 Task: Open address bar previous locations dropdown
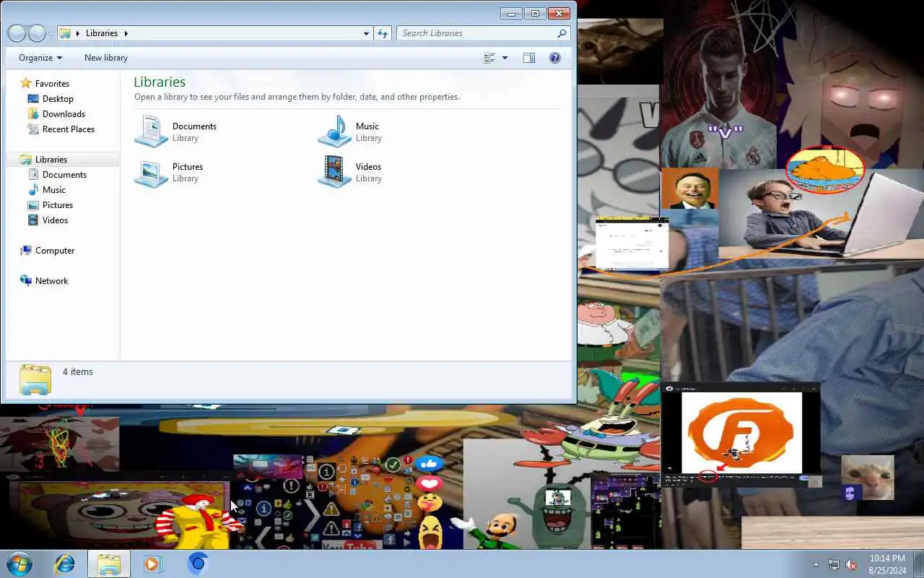[x=366, y=33]
